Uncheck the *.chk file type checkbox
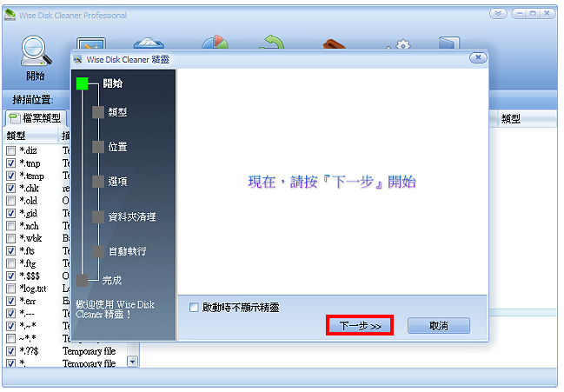Image resolution: width=564 pixels, height=392 pixels. pos(11,188)
